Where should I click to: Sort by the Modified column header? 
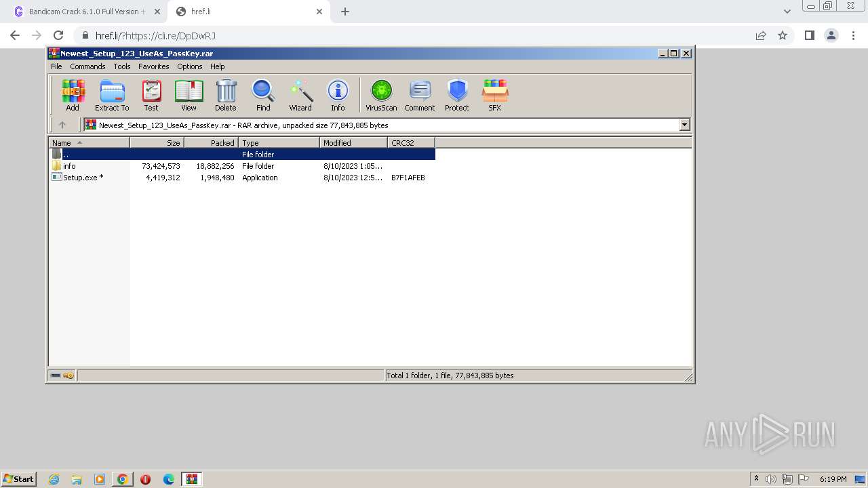point(353,142)
